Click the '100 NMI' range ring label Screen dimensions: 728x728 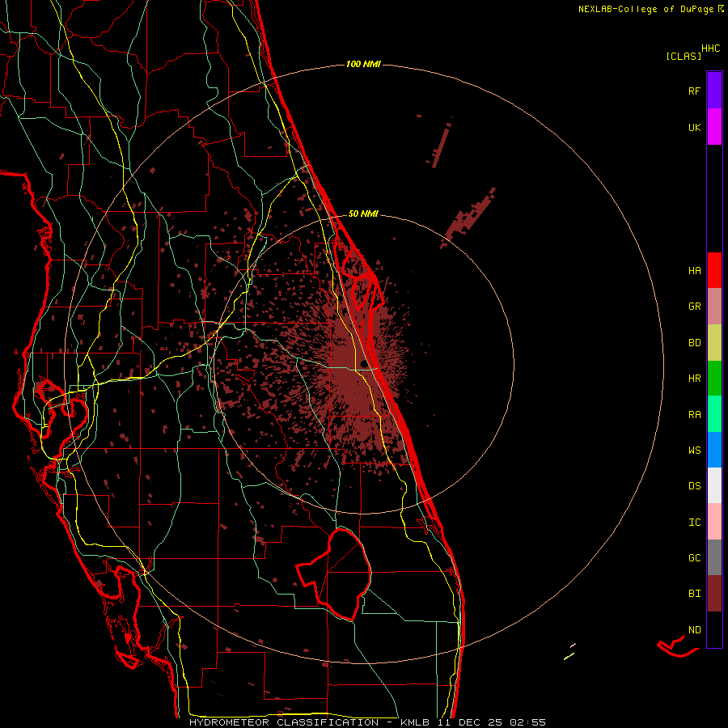(x=363, y=64)
